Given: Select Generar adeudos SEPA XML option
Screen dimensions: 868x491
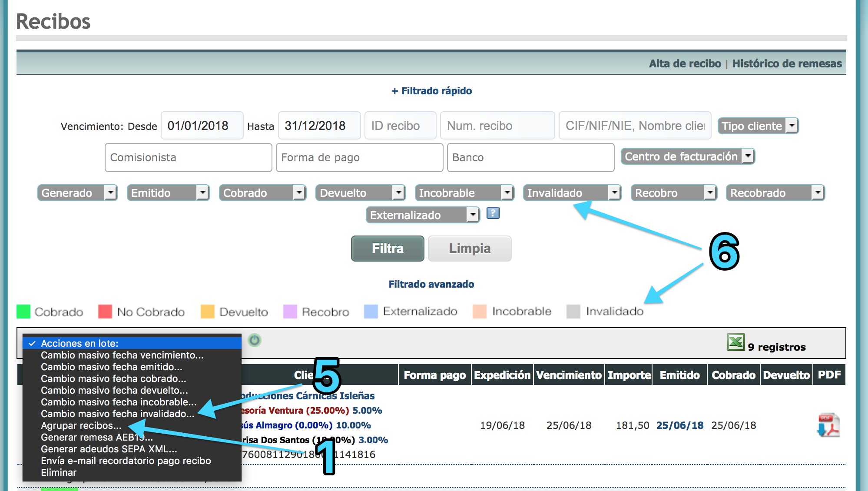Looking at the screenshot, I should 109,449.
